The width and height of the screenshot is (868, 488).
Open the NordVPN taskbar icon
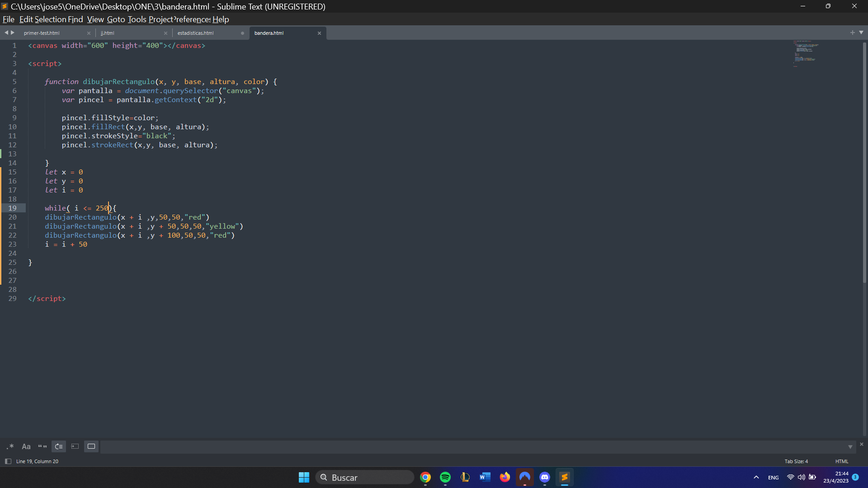525,477
